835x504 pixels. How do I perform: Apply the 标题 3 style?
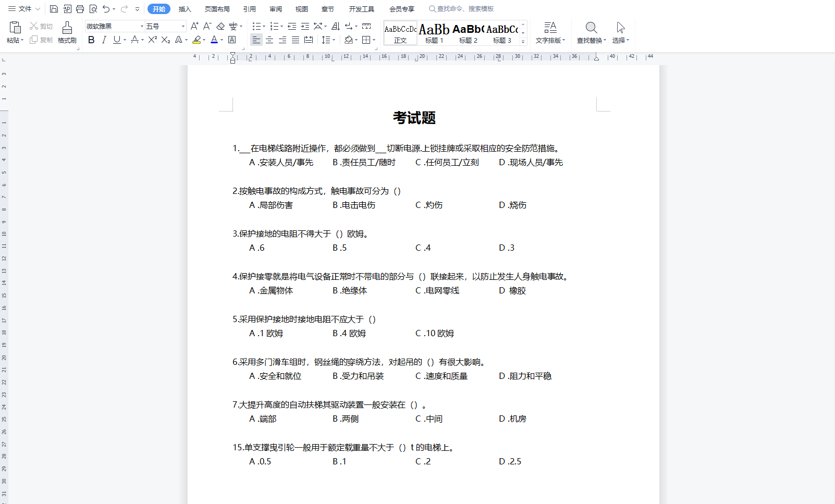pyautogui.click(x=502, y=33)
